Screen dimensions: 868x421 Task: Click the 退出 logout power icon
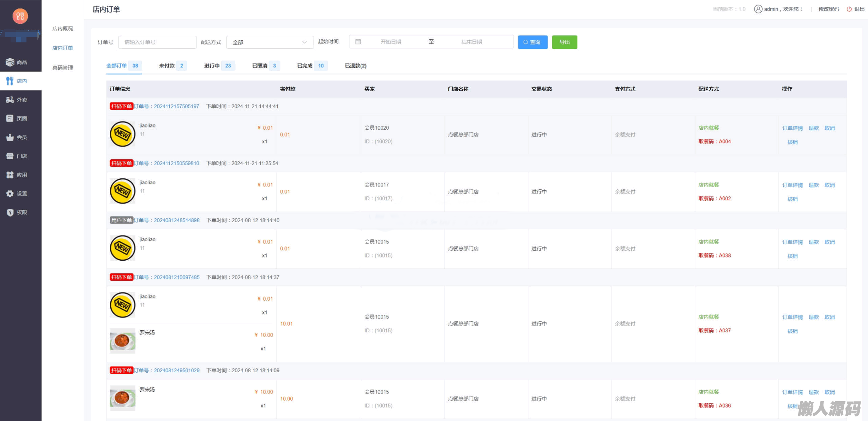click(x=849, y=9)
